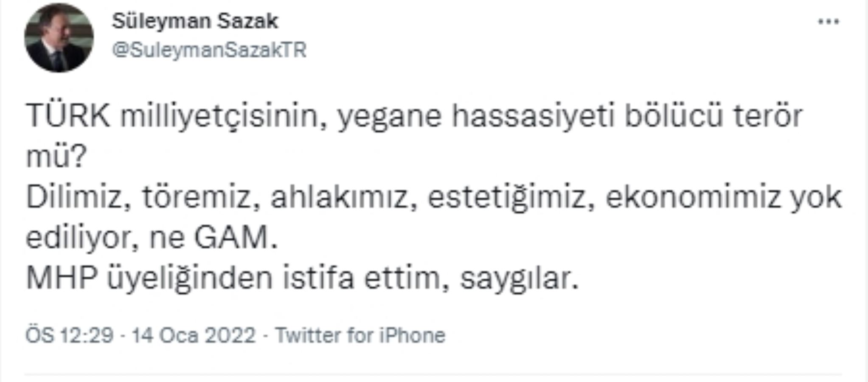Click the word TÜRK in the tweet
868x382 pixels.
pos(68,116)
